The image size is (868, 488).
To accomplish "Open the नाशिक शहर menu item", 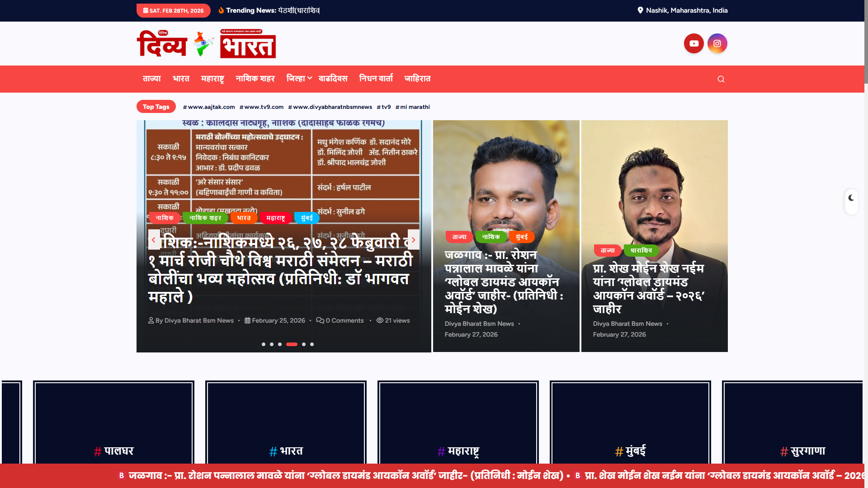I will 255,79.
